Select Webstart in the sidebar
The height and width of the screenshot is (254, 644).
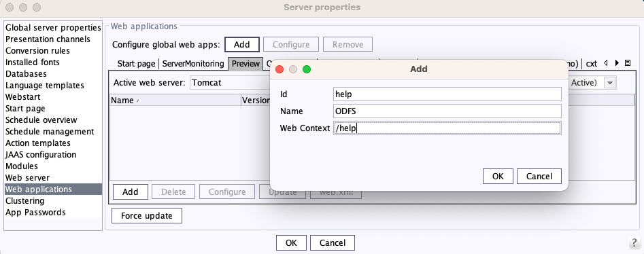point(53,97)
